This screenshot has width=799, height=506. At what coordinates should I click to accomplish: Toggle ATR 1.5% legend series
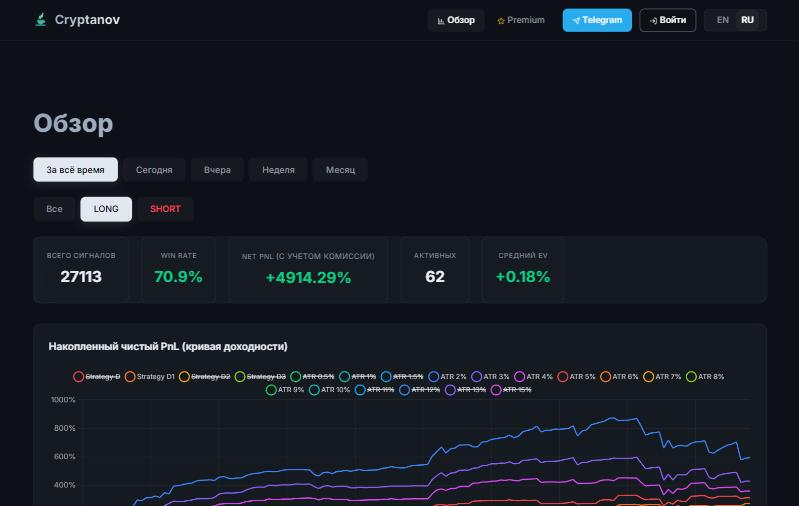point(402,377)
